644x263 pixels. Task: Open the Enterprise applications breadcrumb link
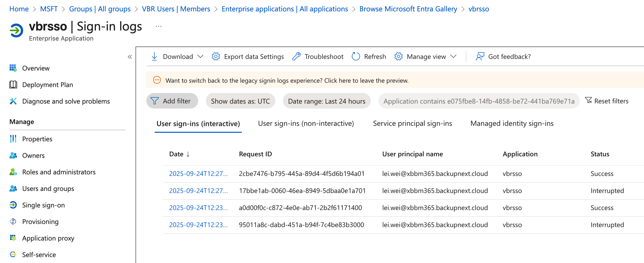coord(285,9)
